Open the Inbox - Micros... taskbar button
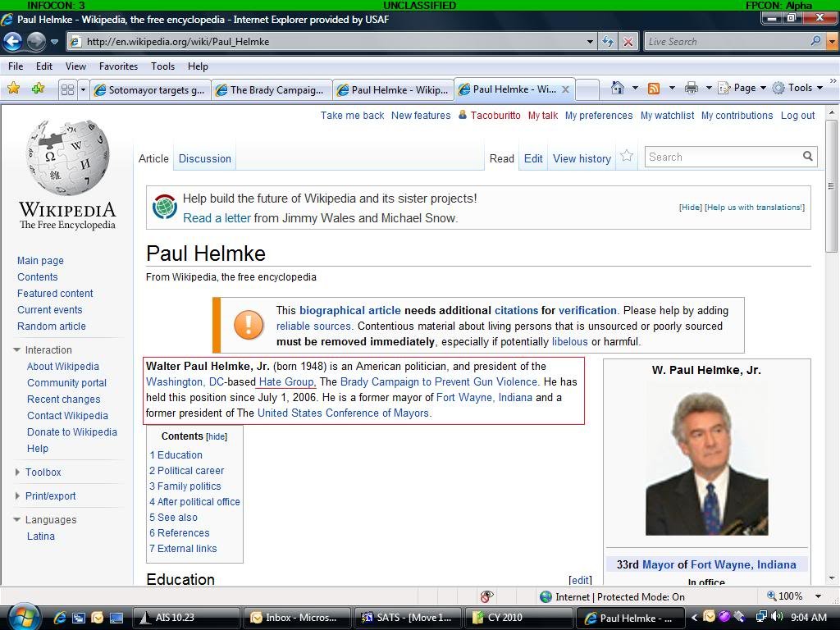The width and height of the screenshot is (840, 630). pos(298,618)
